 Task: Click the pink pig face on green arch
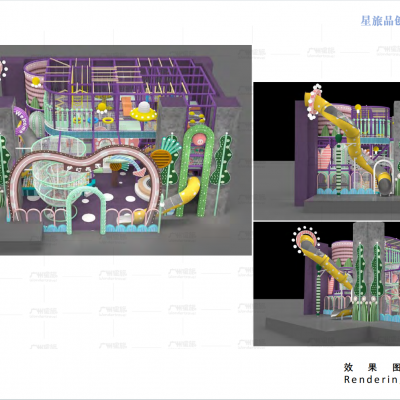(x=200, y=139)
